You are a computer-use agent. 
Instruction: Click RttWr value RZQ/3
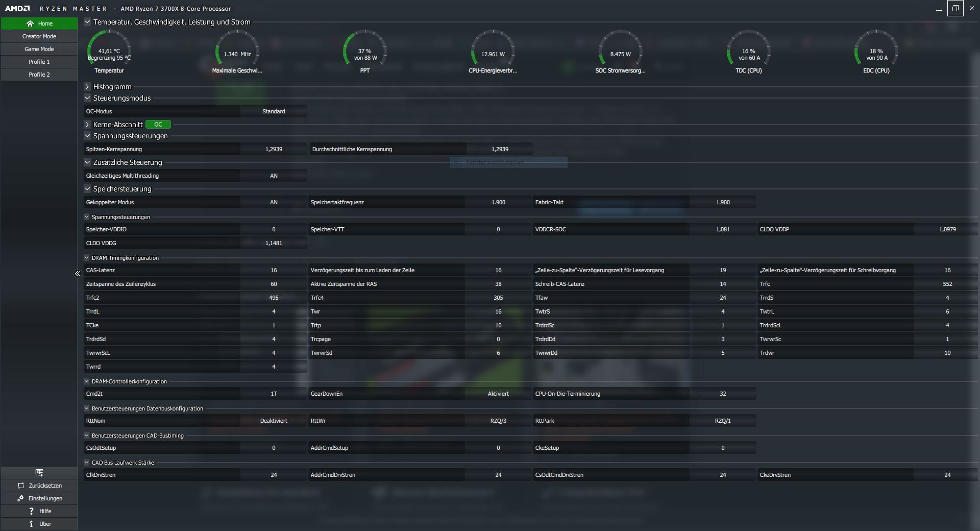498,421
